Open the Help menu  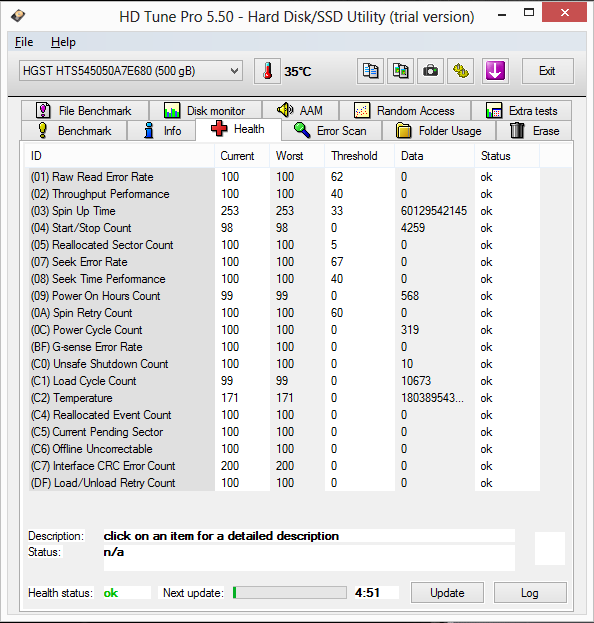click(63, 42)
